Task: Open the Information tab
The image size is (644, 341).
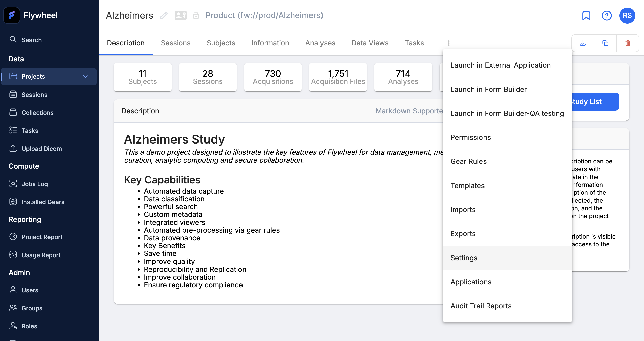Action: click(270, 43)
